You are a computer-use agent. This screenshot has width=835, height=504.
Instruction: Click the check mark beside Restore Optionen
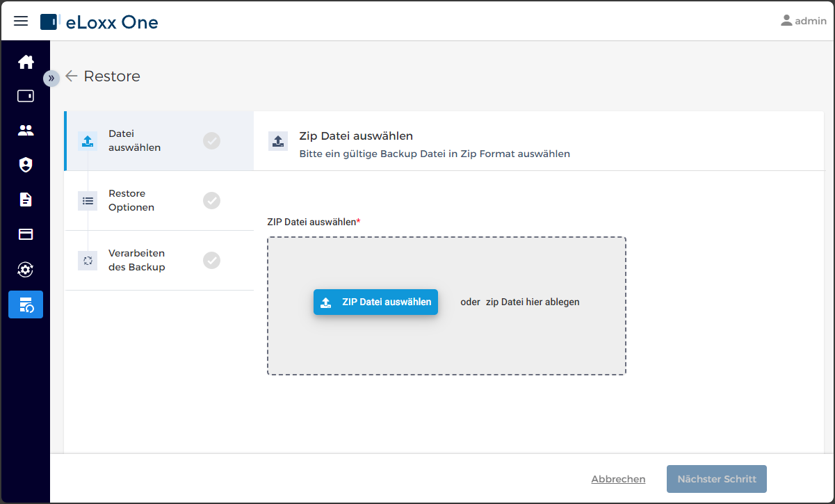[x=211, y=200]
